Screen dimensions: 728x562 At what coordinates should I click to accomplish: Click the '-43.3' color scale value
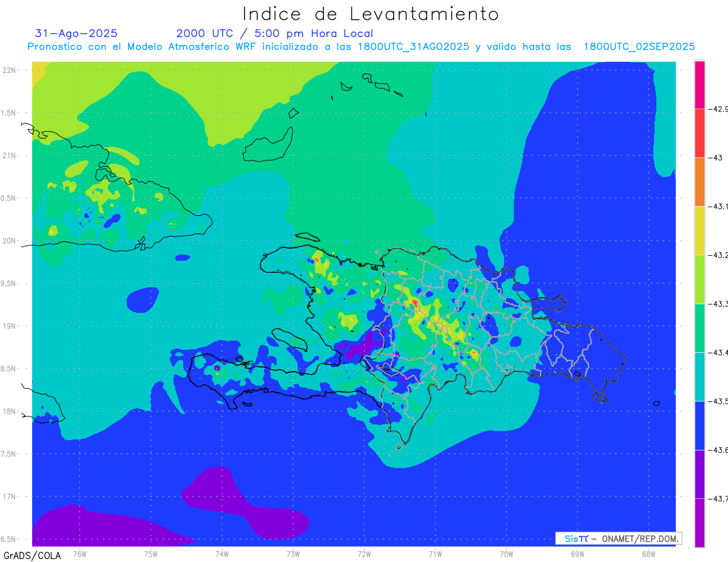click(718, 304)
